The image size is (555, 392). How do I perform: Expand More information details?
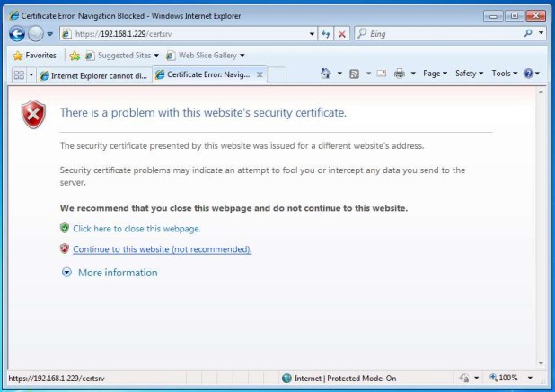(x=118, y=273)
